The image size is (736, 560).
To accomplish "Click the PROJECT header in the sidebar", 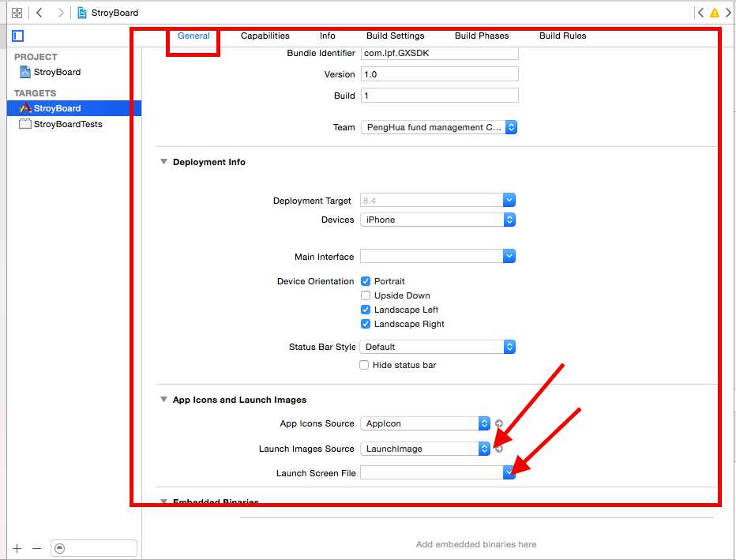I will pos(36,57).
